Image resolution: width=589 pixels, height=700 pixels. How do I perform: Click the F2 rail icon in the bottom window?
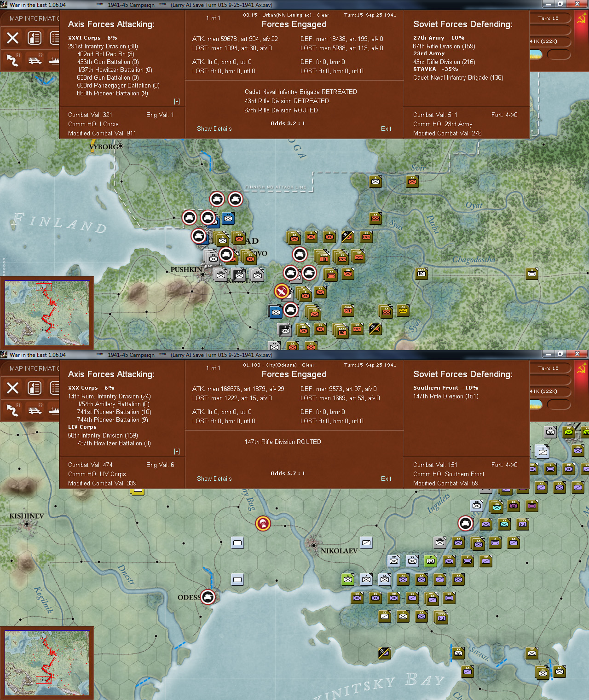(36, 410)
